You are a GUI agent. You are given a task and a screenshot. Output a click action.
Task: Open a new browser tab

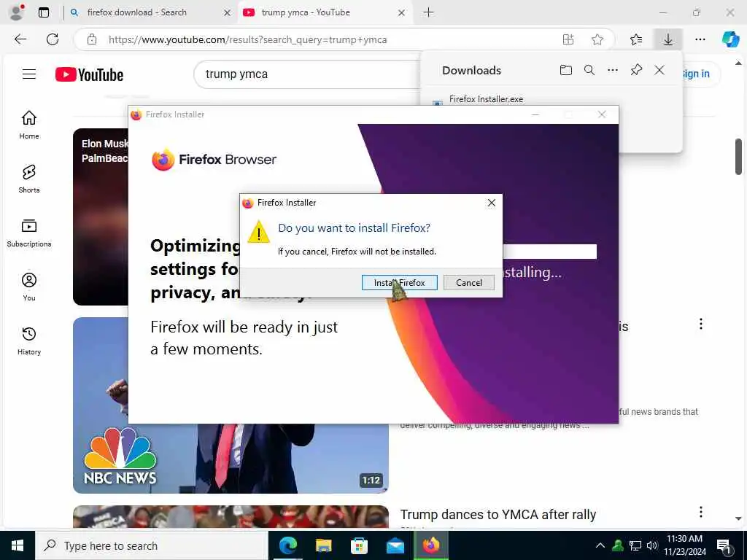point(428,12)
